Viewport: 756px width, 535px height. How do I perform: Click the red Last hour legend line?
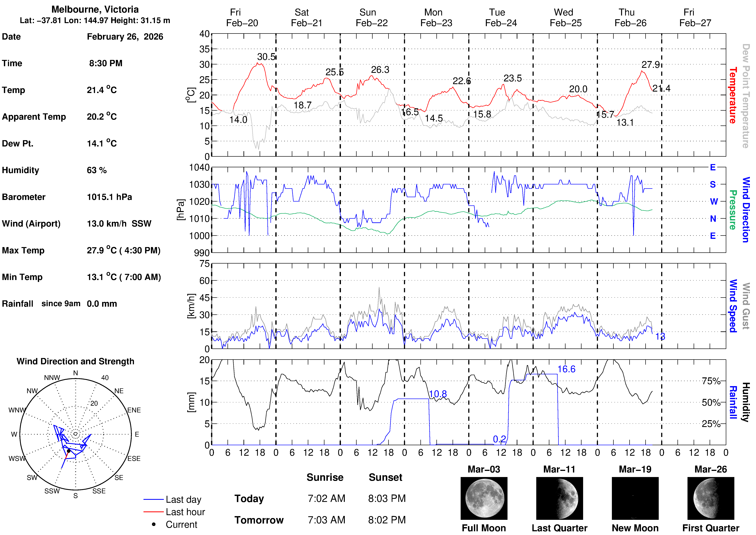[153, 512]
